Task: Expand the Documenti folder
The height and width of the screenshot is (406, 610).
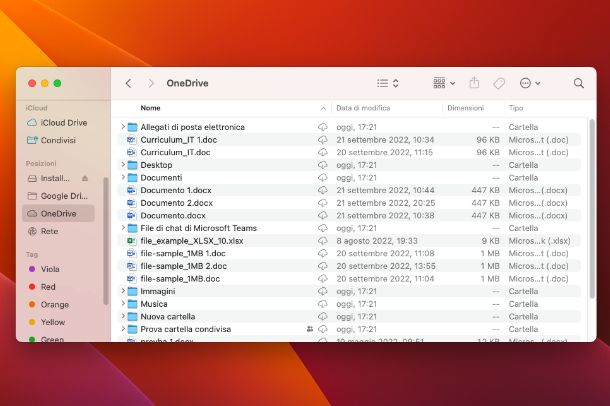Action: (123, 177)
